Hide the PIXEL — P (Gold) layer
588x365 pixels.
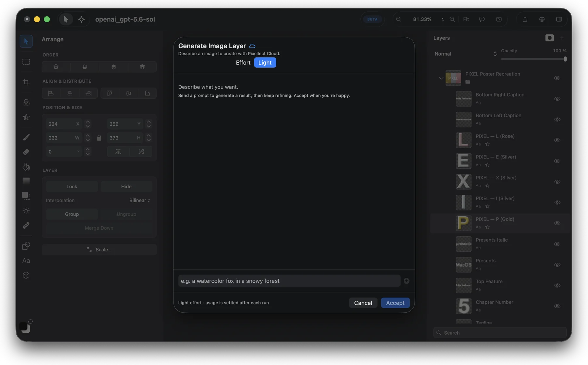click(x=557, y=223)
